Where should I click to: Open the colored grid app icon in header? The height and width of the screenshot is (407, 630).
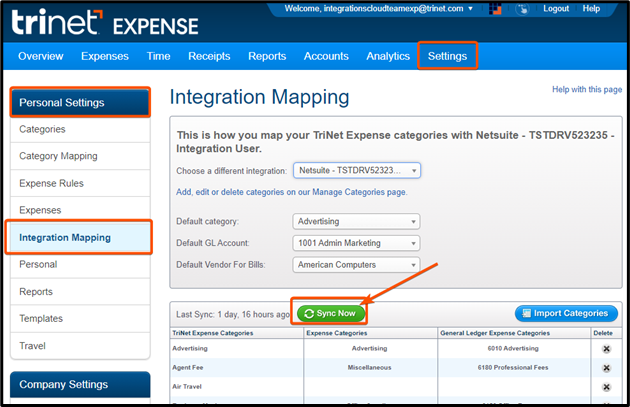coord(495,8)
